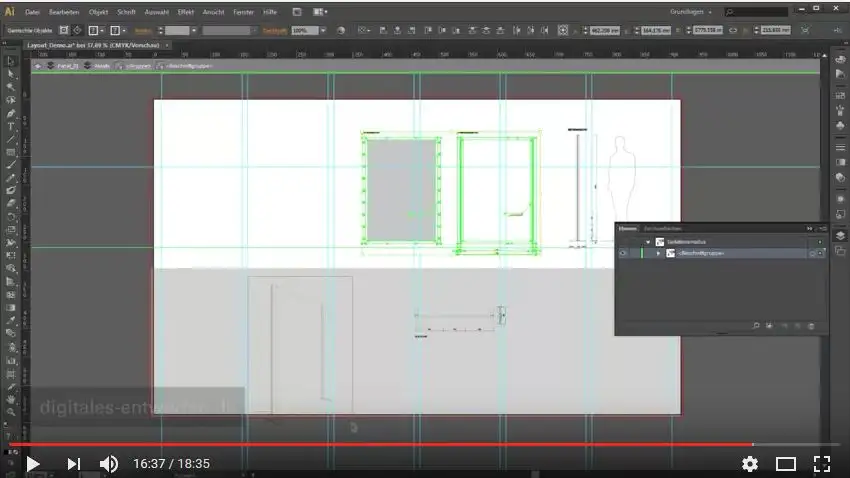Open the stroke weight dropdown arrow
The height and width of the screenshot is (478, 850).
pos(194,31)
